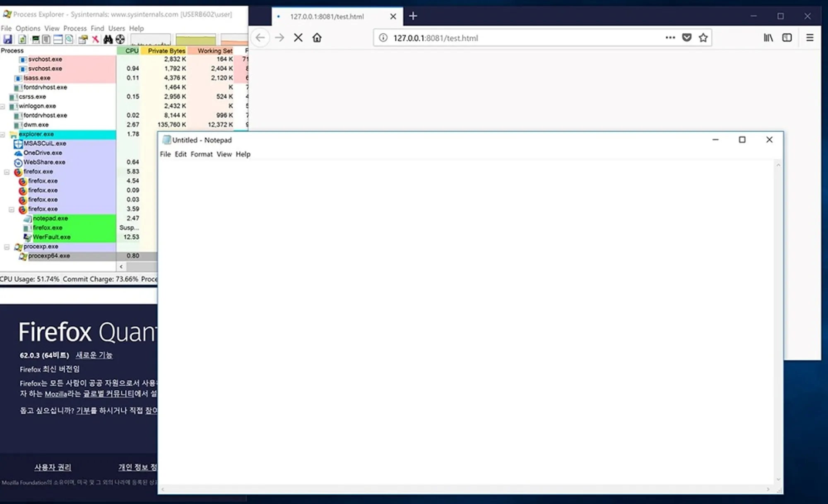Open Firefox hamburger menu
Viewport: 828px width, 504px height.
pos(810,38)
